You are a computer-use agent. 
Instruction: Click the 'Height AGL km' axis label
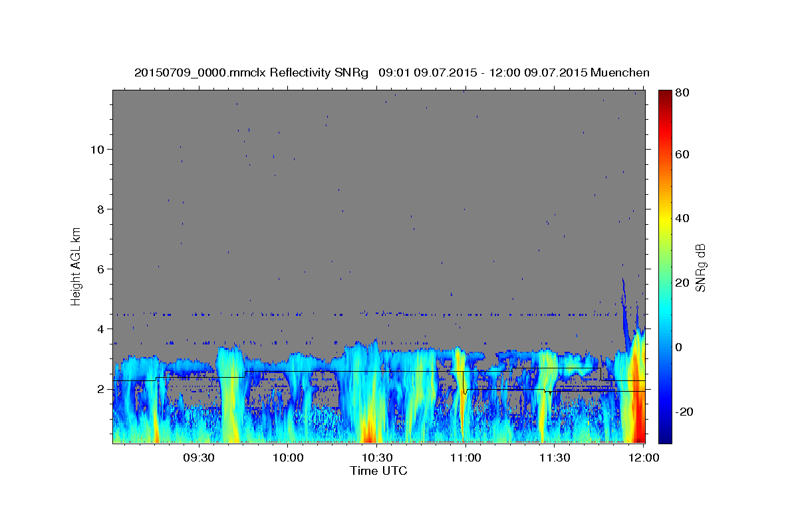pyautogui.click(x=76, y=266)
